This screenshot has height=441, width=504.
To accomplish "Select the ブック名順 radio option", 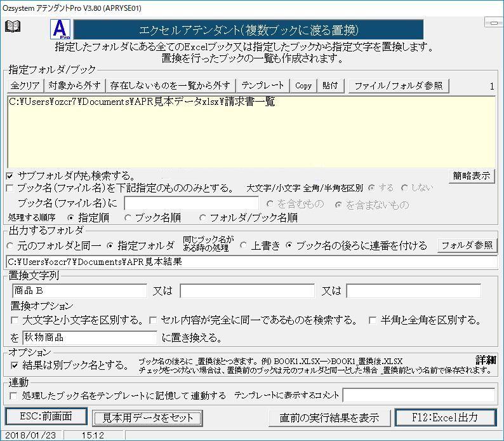I will click(128, 218).
